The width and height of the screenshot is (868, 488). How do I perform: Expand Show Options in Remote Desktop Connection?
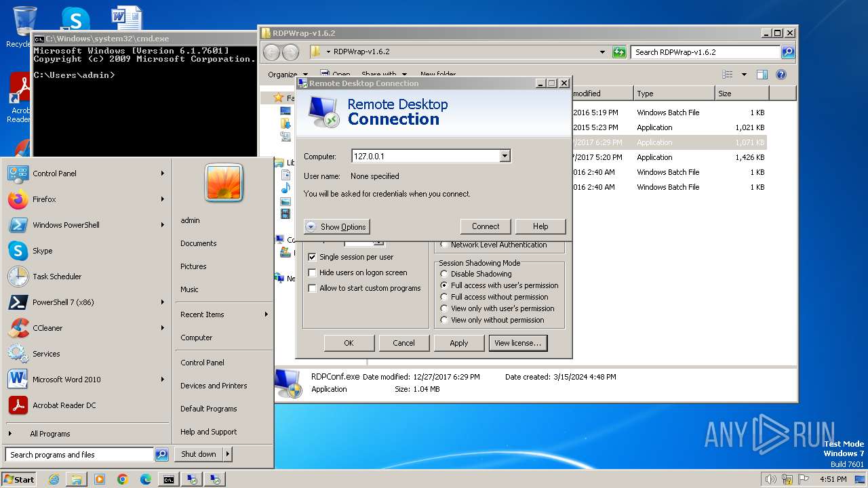click(336, 227)
